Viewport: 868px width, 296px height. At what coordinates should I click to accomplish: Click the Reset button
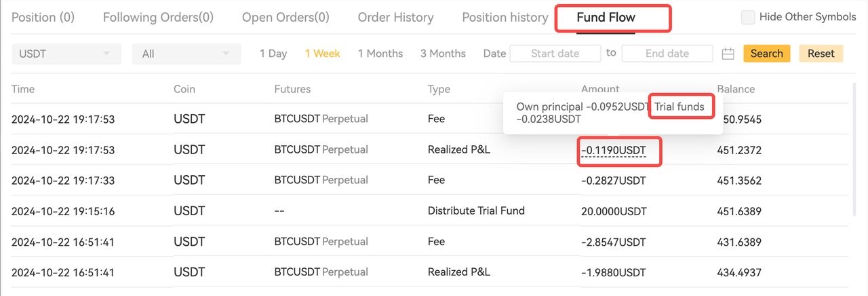click(x=821, y=54)
